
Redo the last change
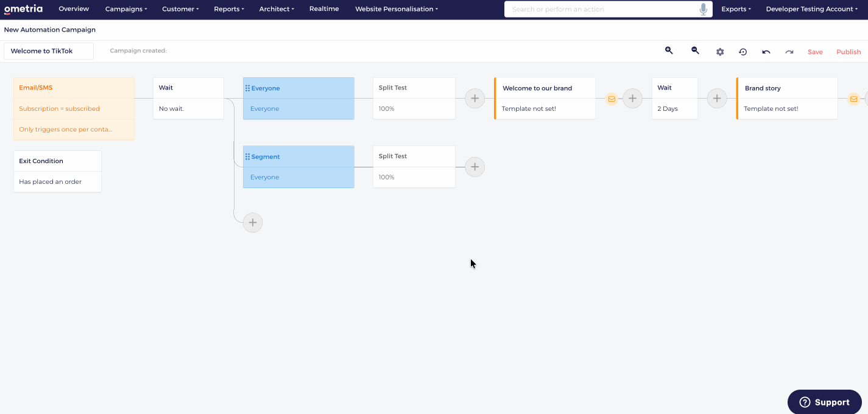[x=789, y=52]
